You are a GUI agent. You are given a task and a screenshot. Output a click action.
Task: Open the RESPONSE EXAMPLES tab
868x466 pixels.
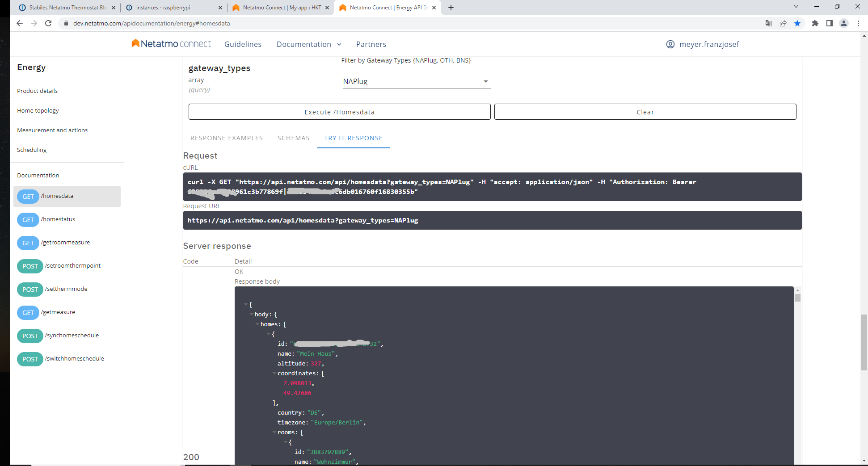[227, 138]
